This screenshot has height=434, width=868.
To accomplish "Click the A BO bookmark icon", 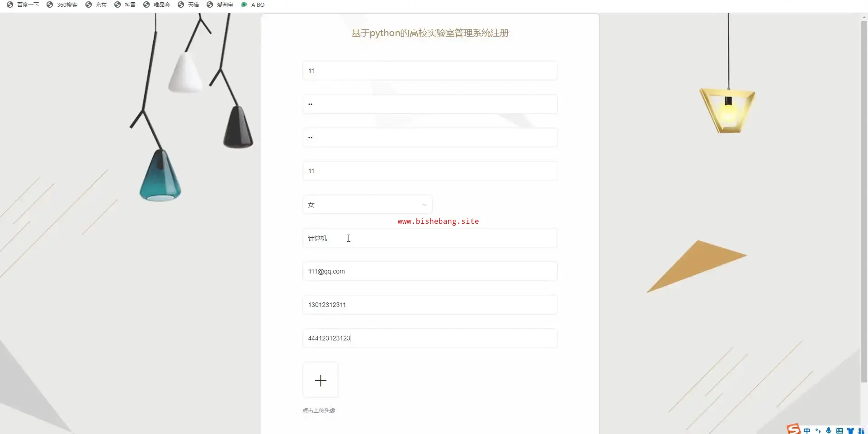I will click(x=244, y=5).
